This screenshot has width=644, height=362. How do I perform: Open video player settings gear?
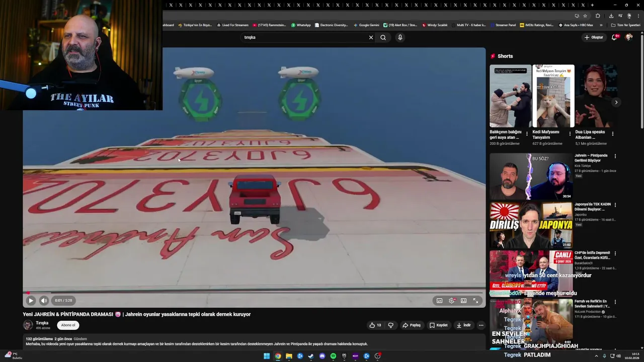pyautogui.click(x=452, y=301)
